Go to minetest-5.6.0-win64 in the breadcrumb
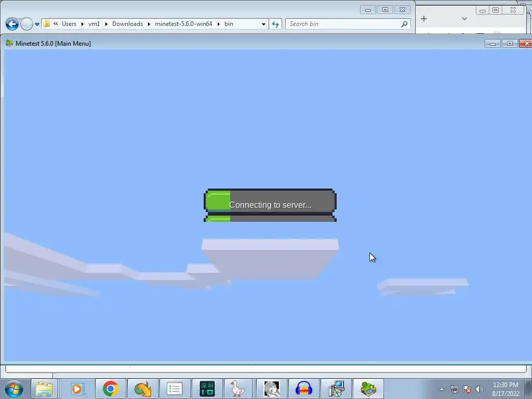This screenshot has width=532, height=399. tap(183, 24)
